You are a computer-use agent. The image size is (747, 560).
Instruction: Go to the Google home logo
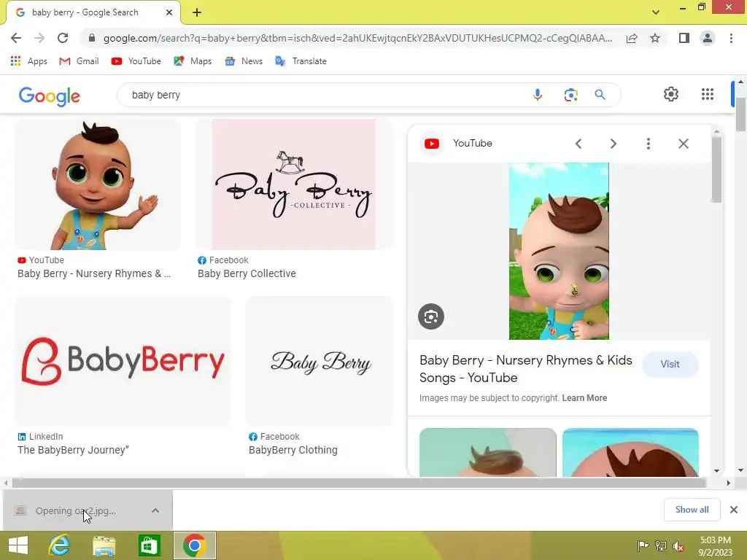[50, 96]
